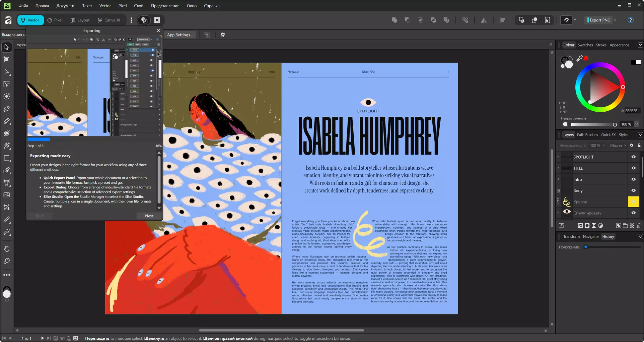Viewport: 644px width, 342px height.
Task: Click the delete layer trash icon
Action: point(639,226)
